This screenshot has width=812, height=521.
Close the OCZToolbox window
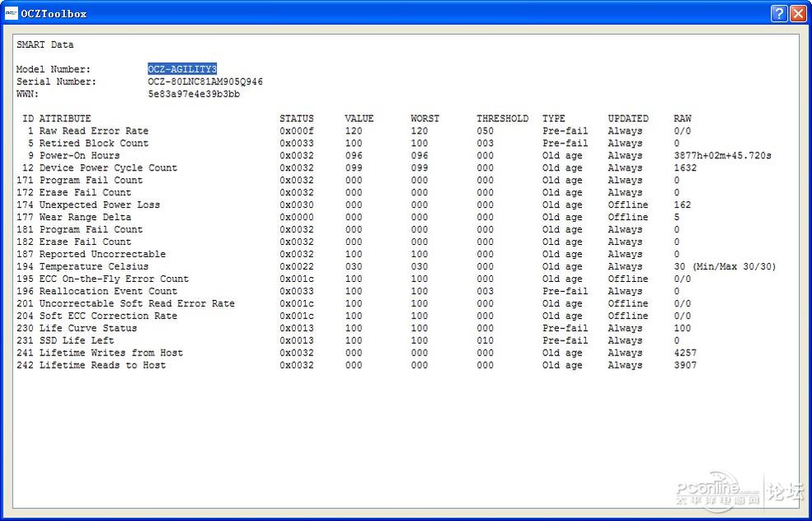[797, 13]
